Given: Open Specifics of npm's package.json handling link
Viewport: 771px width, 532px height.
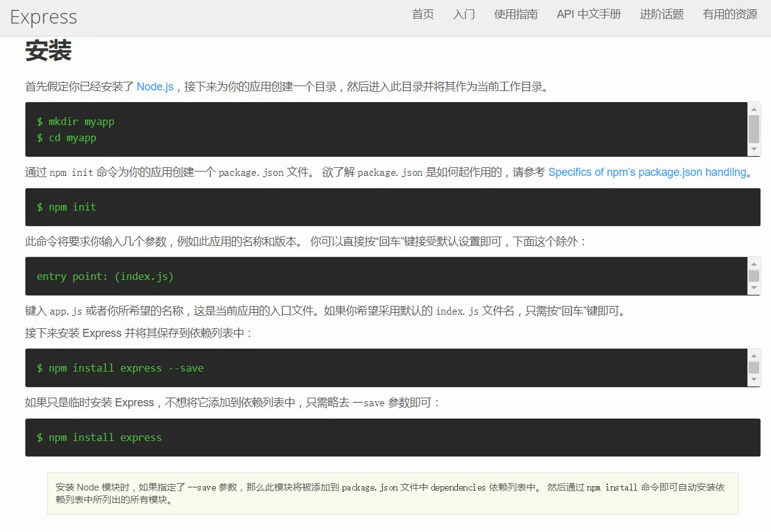Looking at the screenshot, I should [x=647, y=172].
